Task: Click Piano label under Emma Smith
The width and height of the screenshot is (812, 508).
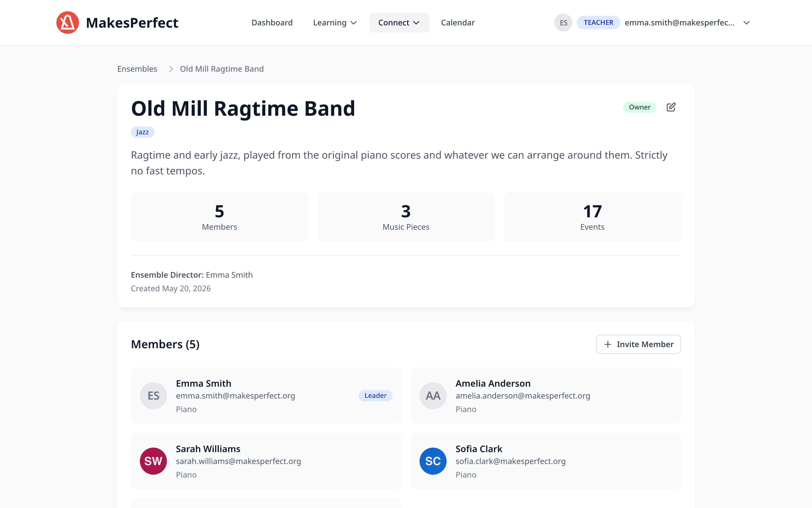Action: pyautogui.click(x=186, y=409)
